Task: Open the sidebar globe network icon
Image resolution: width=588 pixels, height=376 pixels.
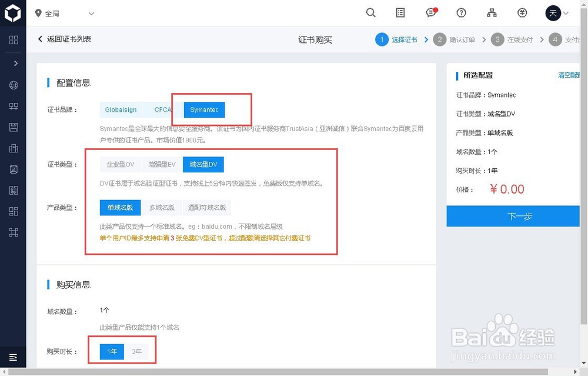Action: point(14,85)
